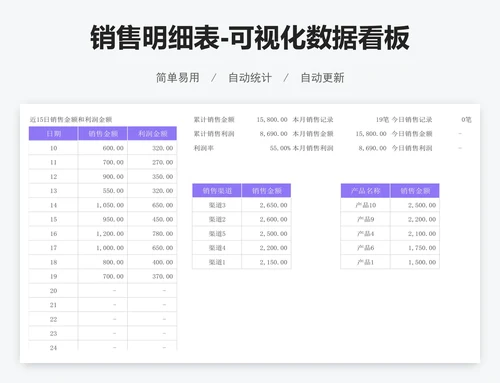This screenshot has height=383, width=500.
Task: Select 销售金额 header in the product table
Action: 415,191
